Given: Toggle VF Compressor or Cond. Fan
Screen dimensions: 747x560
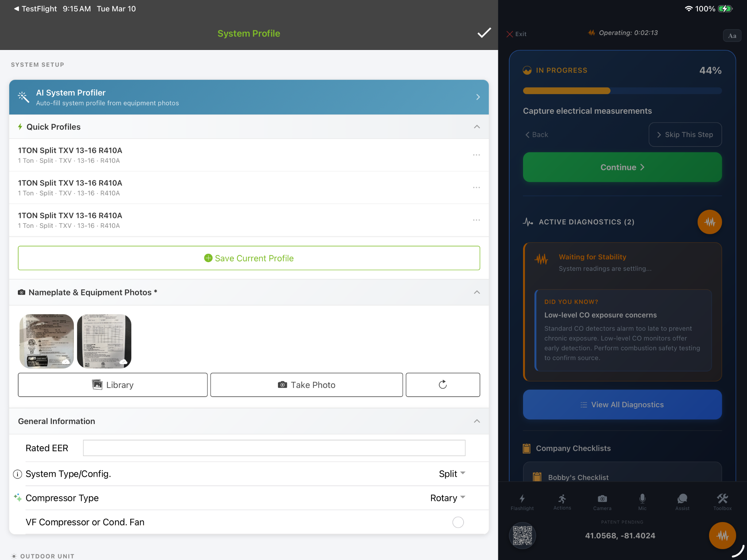Looking at the screenshot, I should tap(458, 522).
